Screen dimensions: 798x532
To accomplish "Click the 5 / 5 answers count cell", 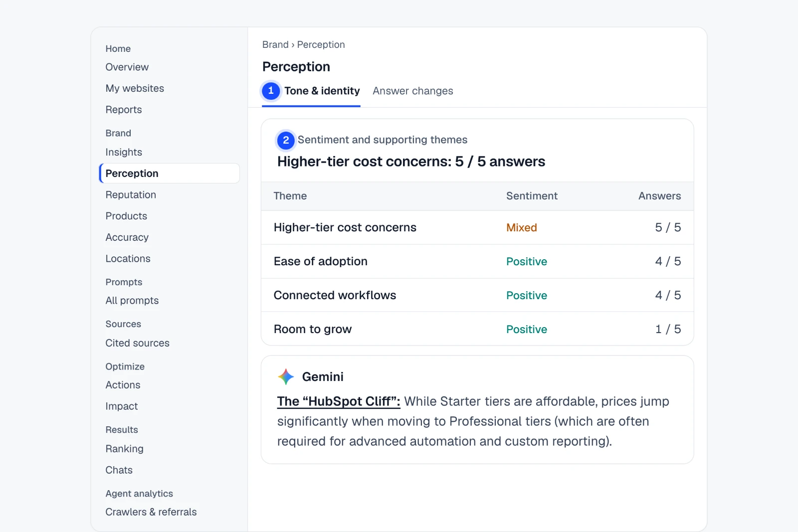I will (x=668, y=227).
